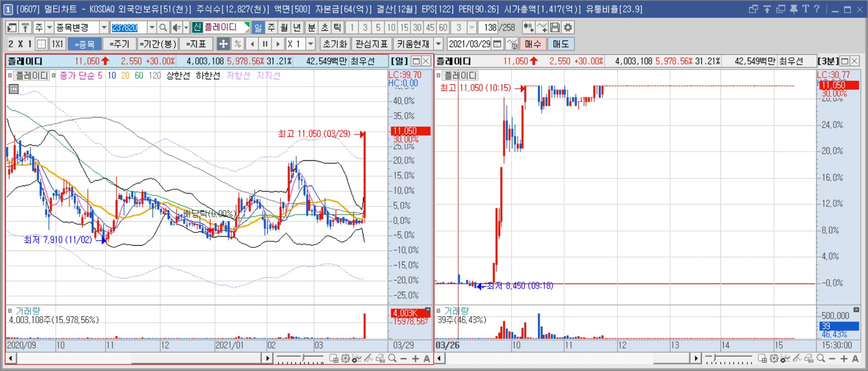Toggle the =종목 sync button
This screenshot has width=868, height=371.
pos(85,44)
